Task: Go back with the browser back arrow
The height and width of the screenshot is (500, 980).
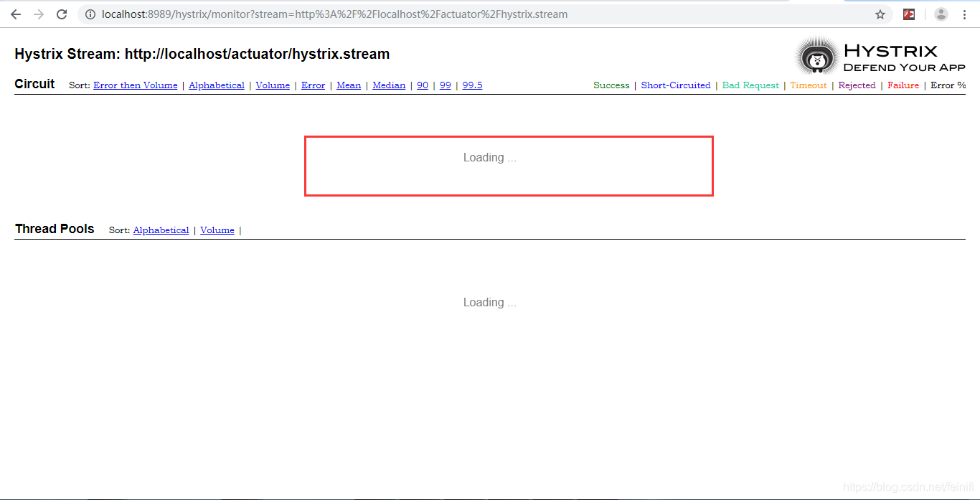Action: tap(16, 14)
